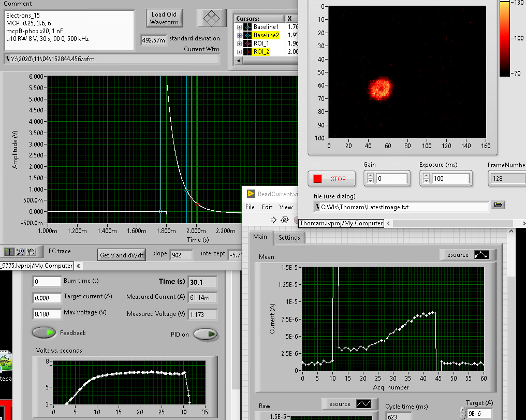
Task: Open the file browse folder icon
Action: point(498,205)
